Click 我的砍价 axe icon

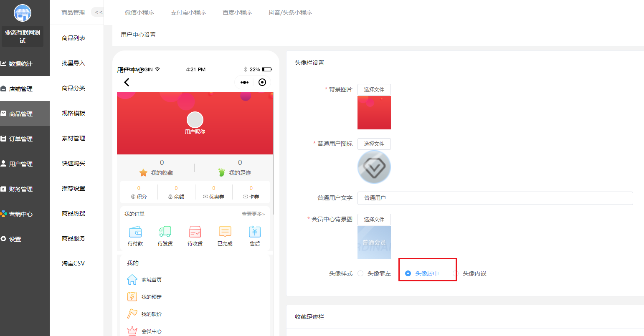pos(132,314)
